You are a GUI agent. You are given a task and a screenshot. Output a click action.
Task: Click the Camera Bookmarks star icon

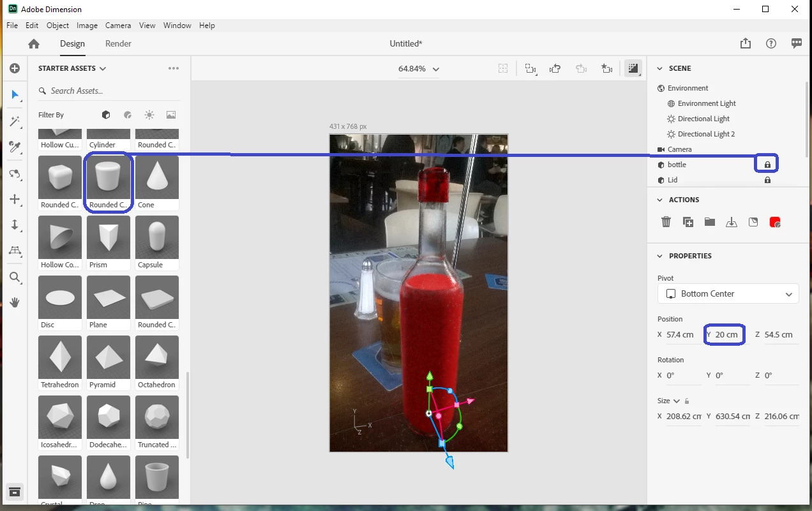[606, 68]
